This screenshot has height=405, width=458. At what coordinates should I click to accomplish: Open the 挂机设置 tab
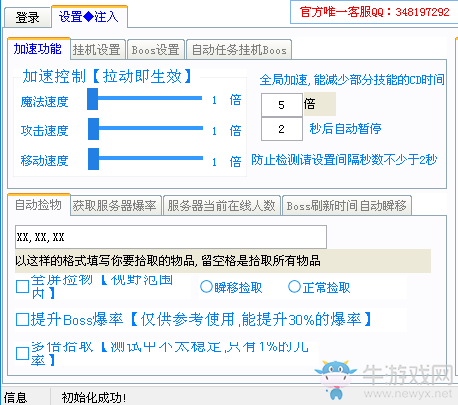pos(97,50)
